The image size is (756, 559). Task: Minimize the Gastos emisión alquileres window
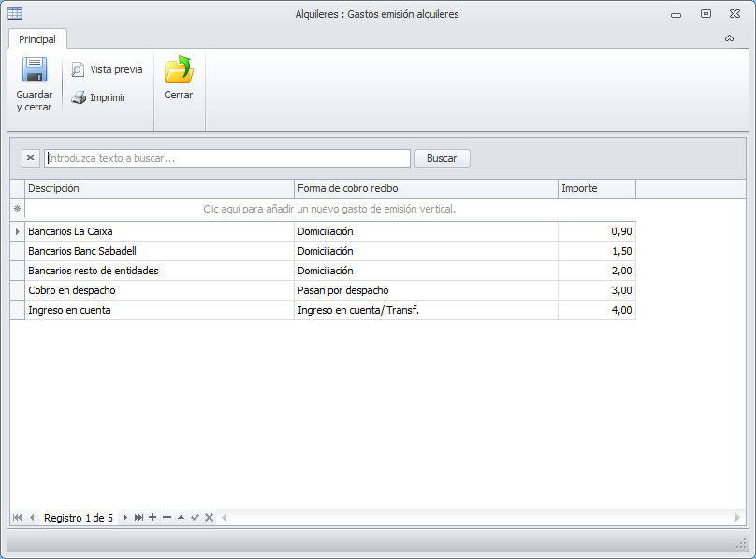(676, 15)
